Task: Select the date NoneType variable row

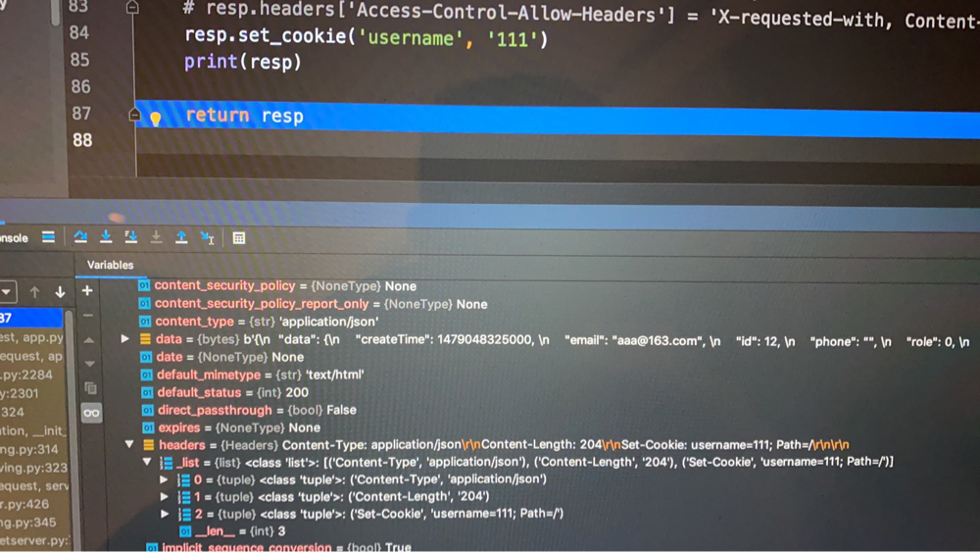Action: (x=221, y=357)
